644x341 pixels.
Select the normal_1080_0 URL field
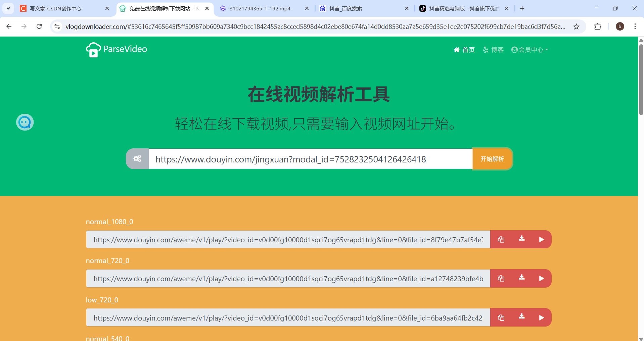point(288,239)
